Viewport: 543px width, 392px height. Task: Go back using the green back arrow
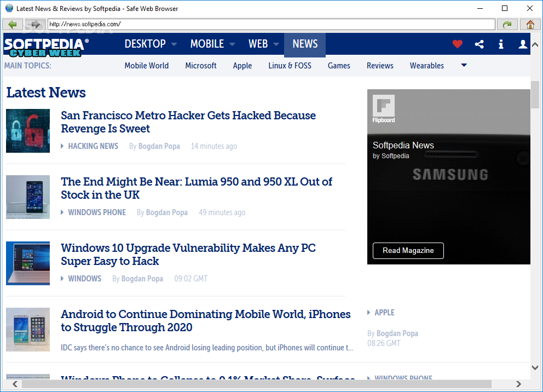pos(13,24)
